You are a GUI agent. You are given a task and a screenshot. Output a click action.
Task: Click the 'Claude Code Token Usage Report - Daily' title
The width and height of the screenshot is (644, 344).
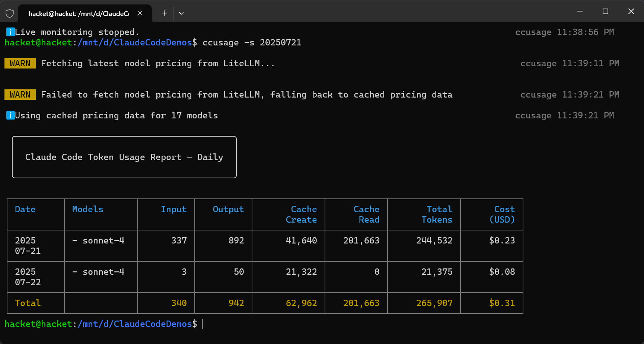point(124,157)
